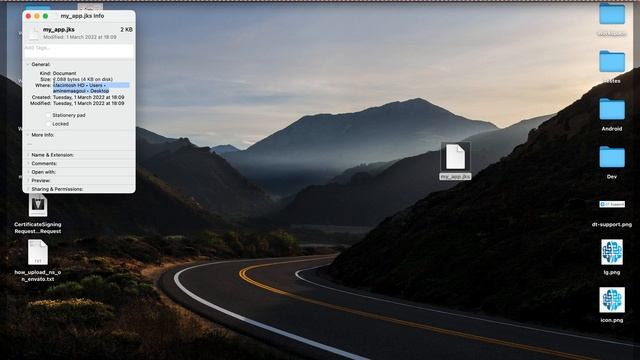Expand the Name & Extension section
Screen dimensions: 640x360
pyautogui.click(x=28, y=155)
